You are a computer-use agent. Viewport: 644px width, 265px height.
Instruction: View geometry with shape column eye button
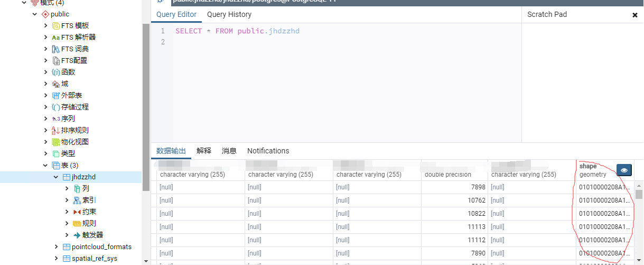pos(624,170)
